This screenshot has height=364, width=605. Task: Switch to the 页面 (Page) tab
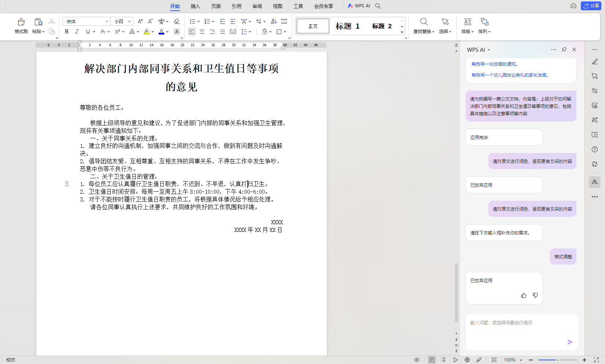(x=216, y=6)
